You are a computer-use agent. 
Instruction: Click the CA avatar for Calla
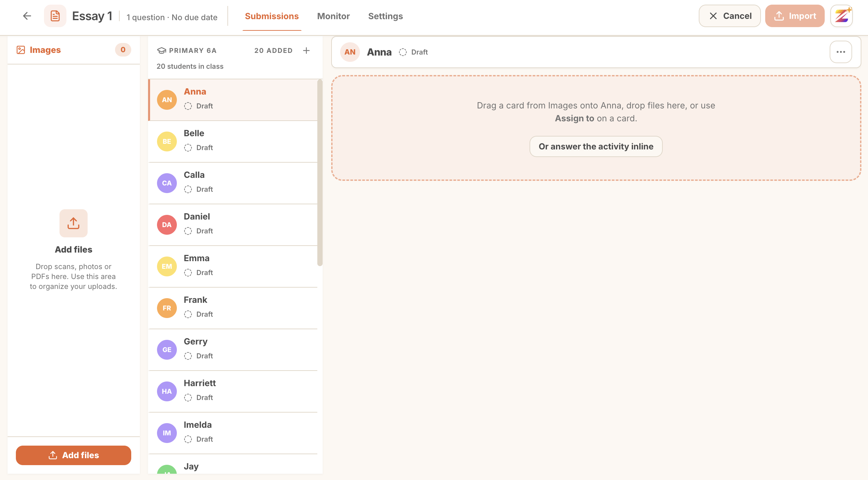(167, 183)
